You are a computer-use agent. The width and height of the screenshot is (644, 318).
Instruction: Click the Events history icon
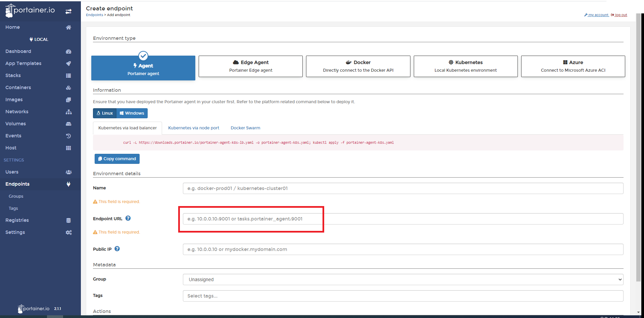click(x=68, y=136)
